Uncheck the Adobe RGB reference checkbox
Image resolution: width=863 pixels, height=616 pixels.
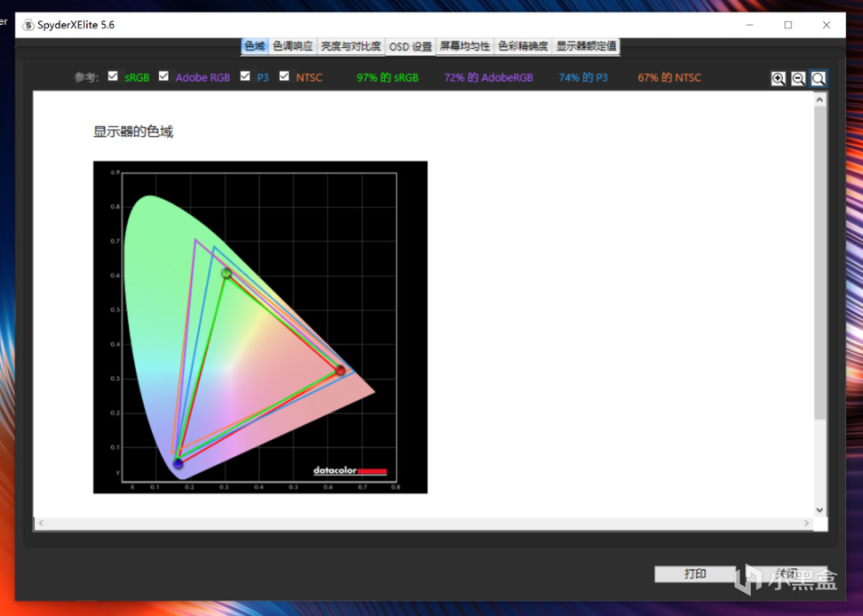163,76
